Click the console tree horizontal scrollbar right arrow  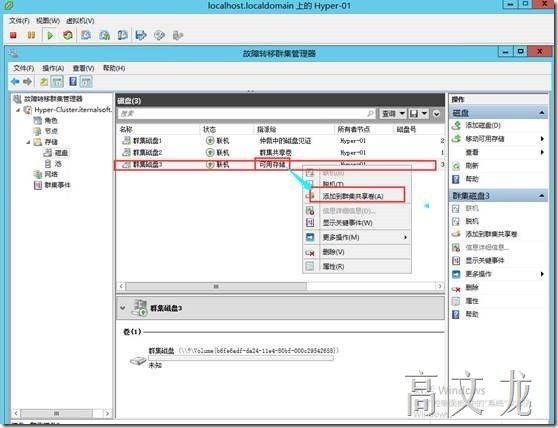click(107, 413)
